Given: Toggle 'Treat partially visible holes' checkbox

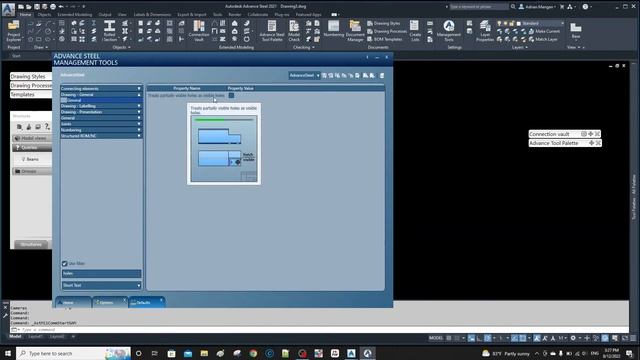Looking at the screenshot, I should pos(231,96).
